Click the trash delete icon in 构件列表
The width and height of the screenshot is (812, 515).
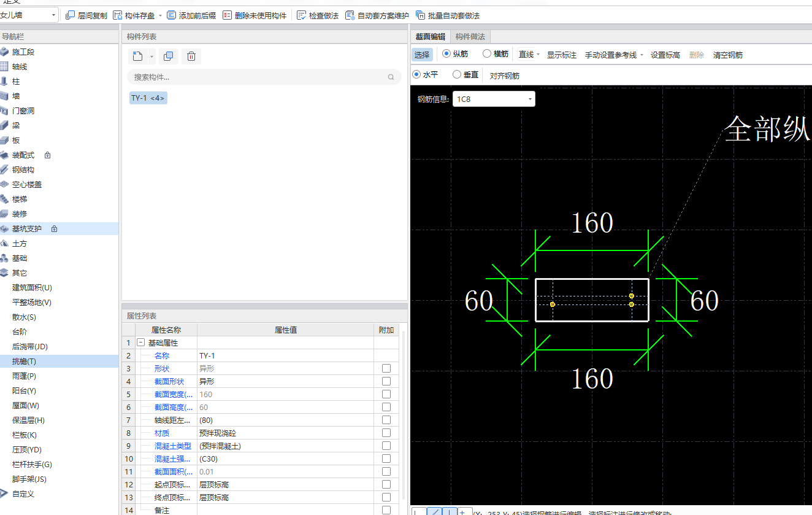(191, 56)
